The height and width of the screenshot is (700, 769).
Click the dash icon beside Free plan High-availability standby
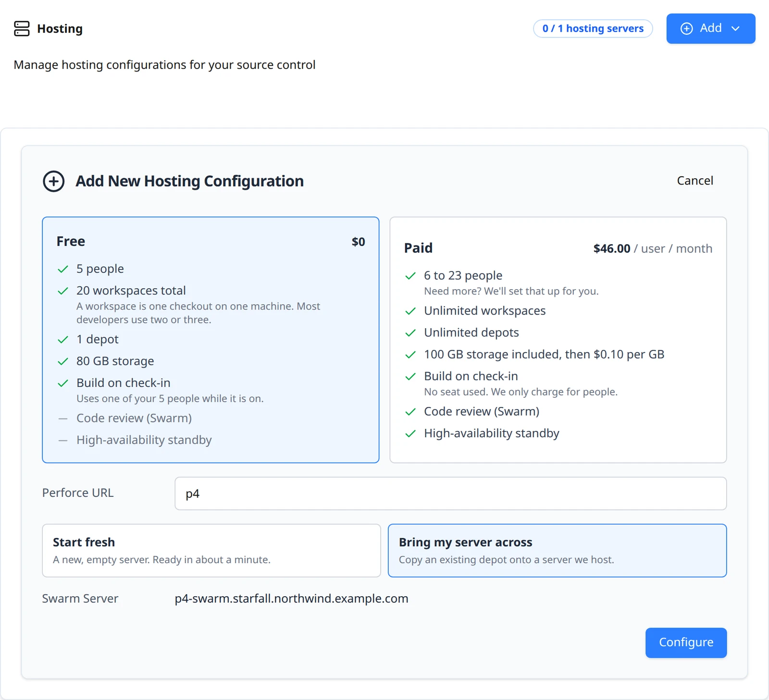[63, 440]
